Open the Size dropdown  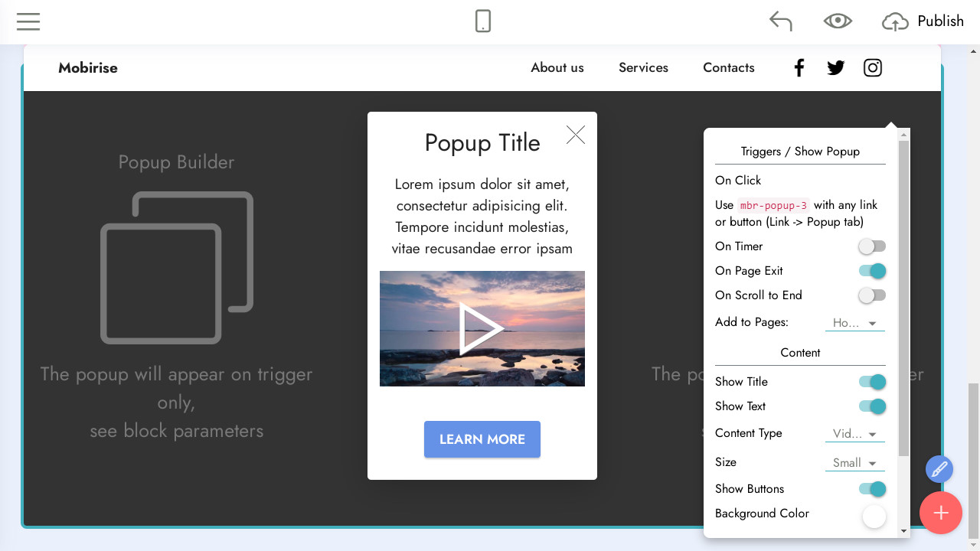point(854,463)
